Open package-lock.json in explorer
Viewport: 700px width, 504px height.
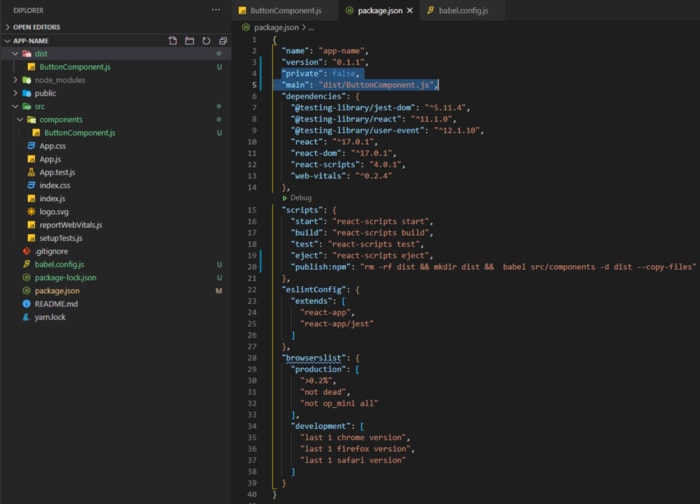(x=66, y=278)
